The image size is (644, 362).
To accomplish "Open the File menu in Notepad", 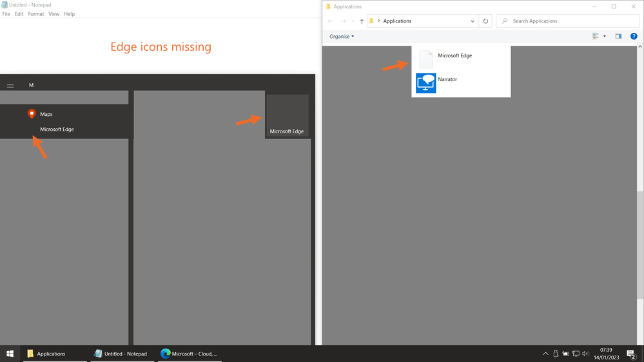I will point(6,14).
